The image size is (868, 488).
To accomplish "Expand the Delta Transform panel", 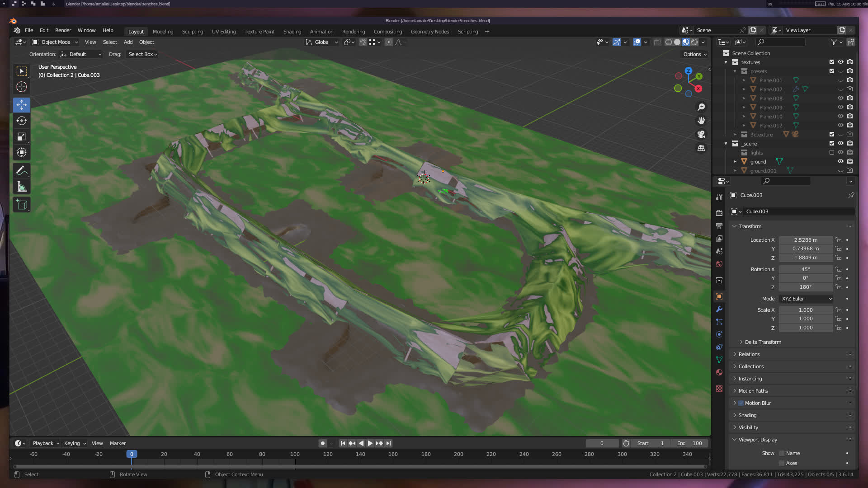I will (x=763, y=342).
